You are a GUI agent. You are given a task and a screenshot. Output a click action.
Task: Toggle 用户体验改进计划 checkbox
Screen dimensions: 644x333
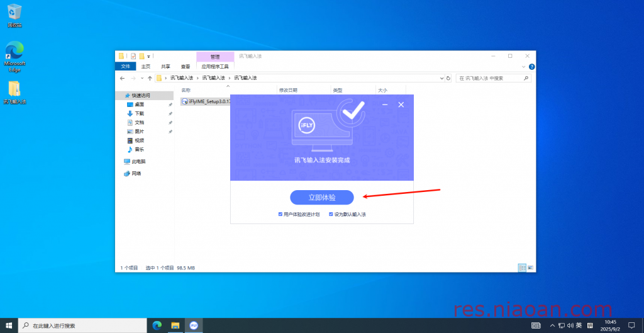280,214
